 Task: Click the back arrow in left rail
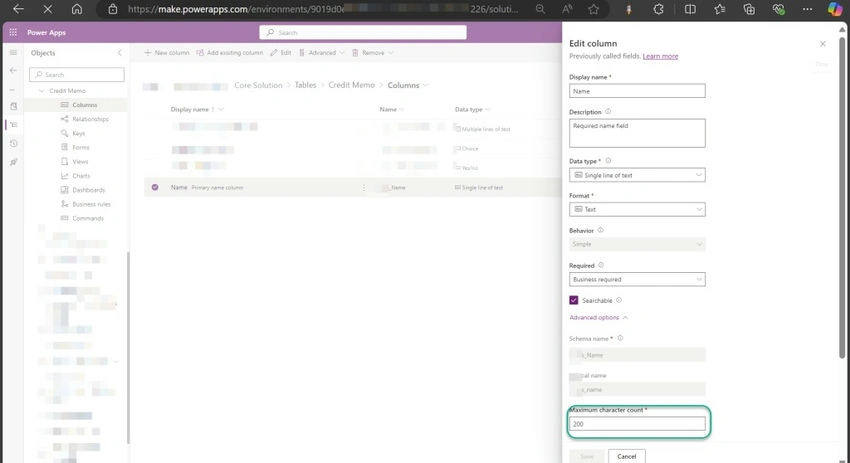14,70
